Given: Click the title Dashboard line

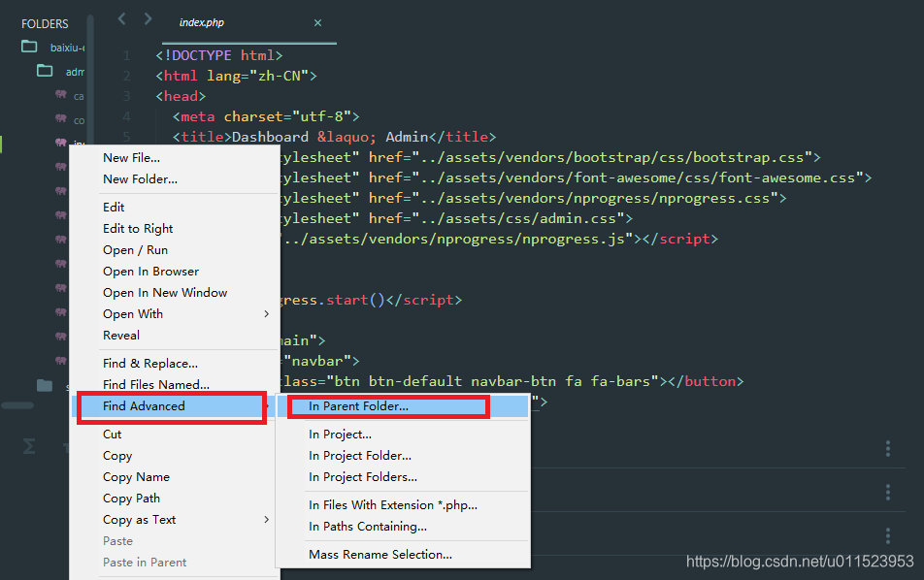Looking at the screenshot, I should (x=334, y=137).
